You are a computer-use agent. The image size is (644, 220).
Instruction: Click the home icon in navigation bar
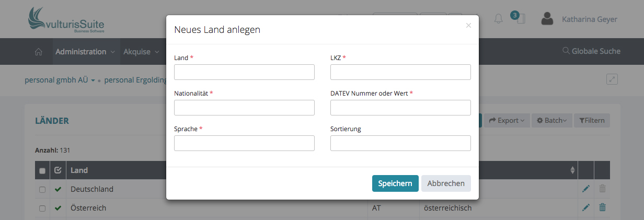pos(38,52)
